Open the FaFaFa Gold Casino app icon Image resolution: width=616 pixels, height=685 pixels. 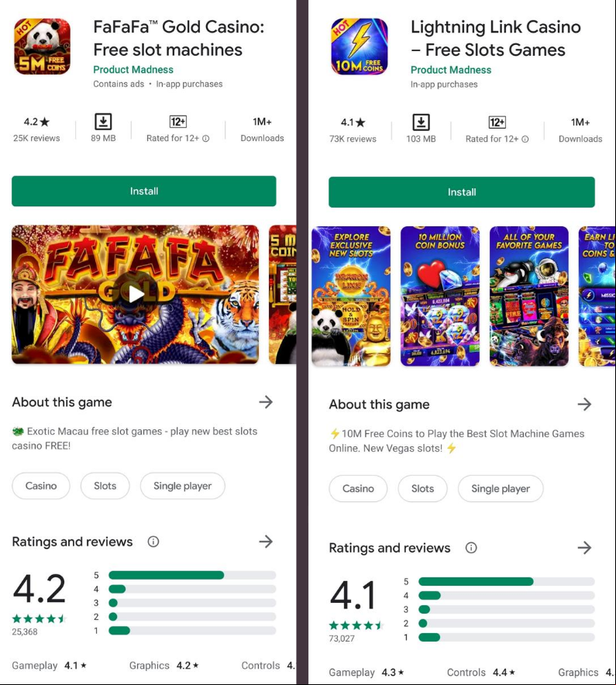43,46
